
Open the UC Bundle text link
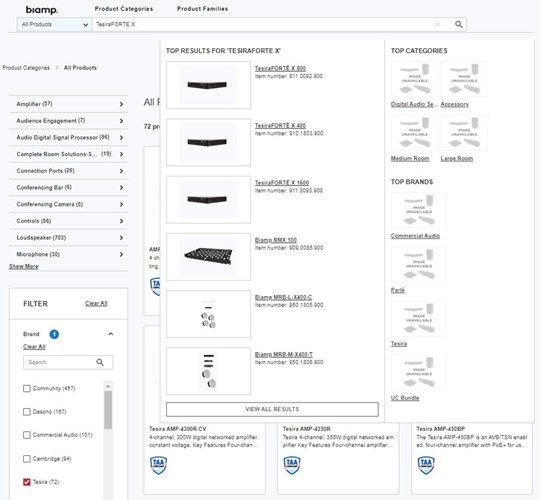[405, 398]
